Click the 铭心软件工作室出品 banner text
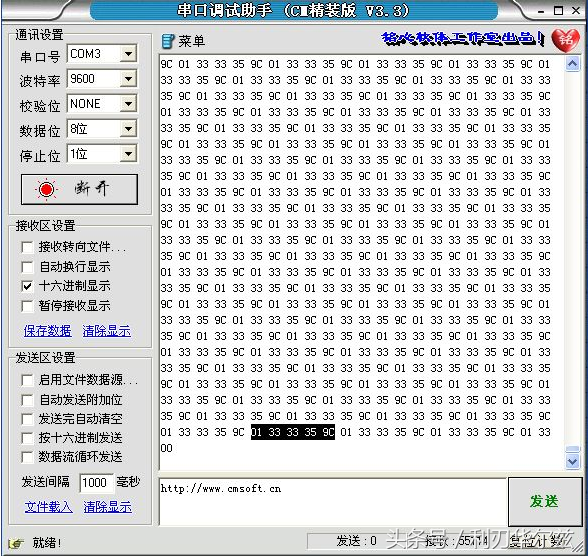Screen dimensions: 588x558 pos(463,38)
